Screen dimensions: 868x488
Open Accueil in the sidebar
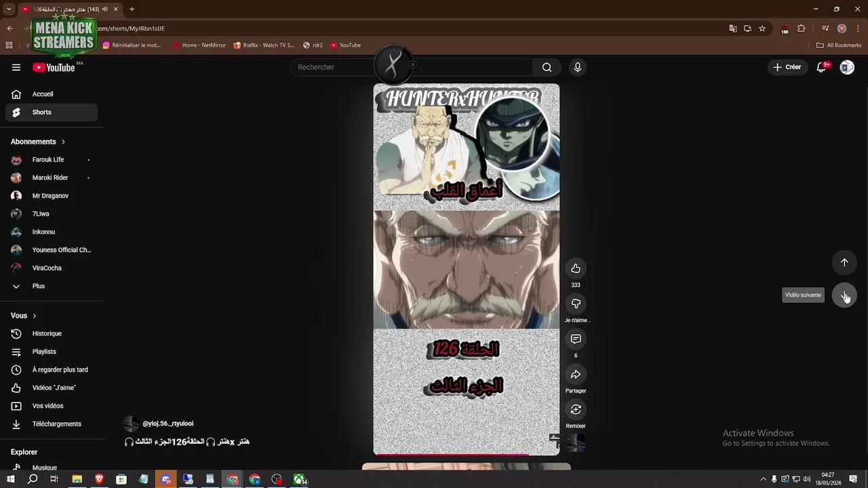click(52, 94)
